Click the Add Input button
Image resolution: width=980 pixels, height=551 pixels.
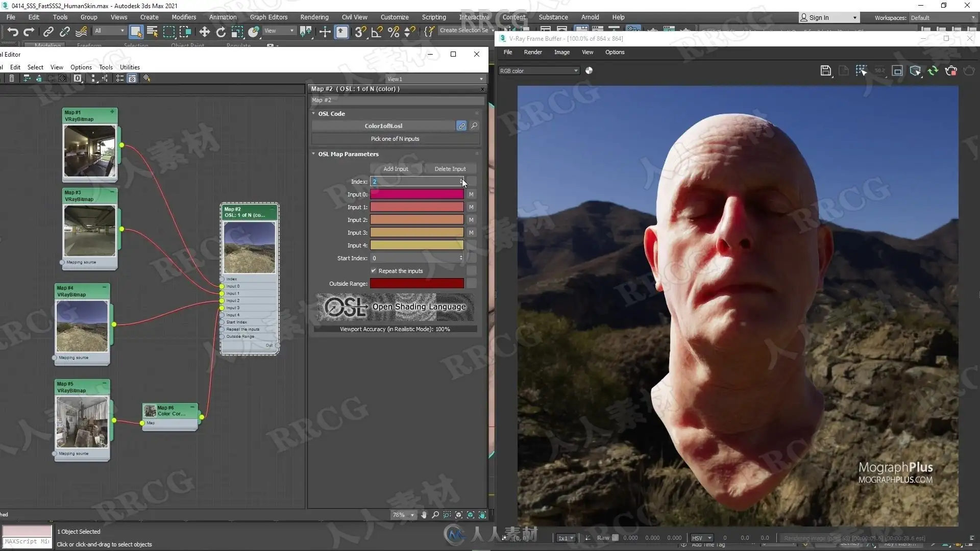[x=396, y=169]
